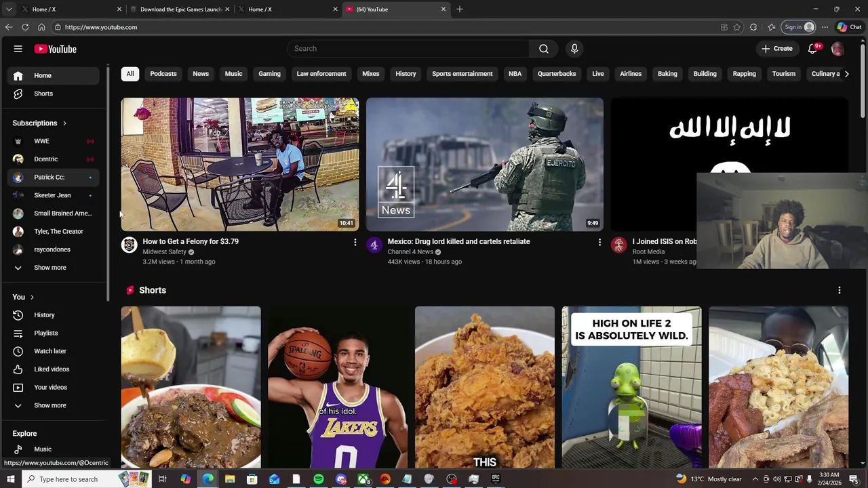868x488 pixels.
Task: Open a new browser tab
Action: pyautogui.click(x=460, y=9)
